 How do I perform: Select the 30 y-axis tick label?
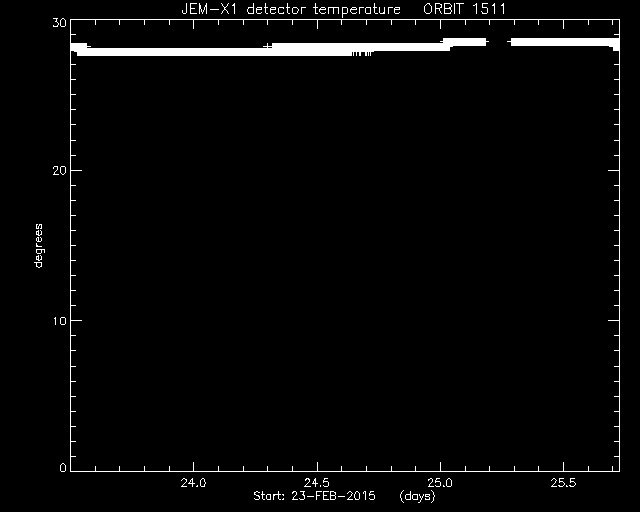59,23
